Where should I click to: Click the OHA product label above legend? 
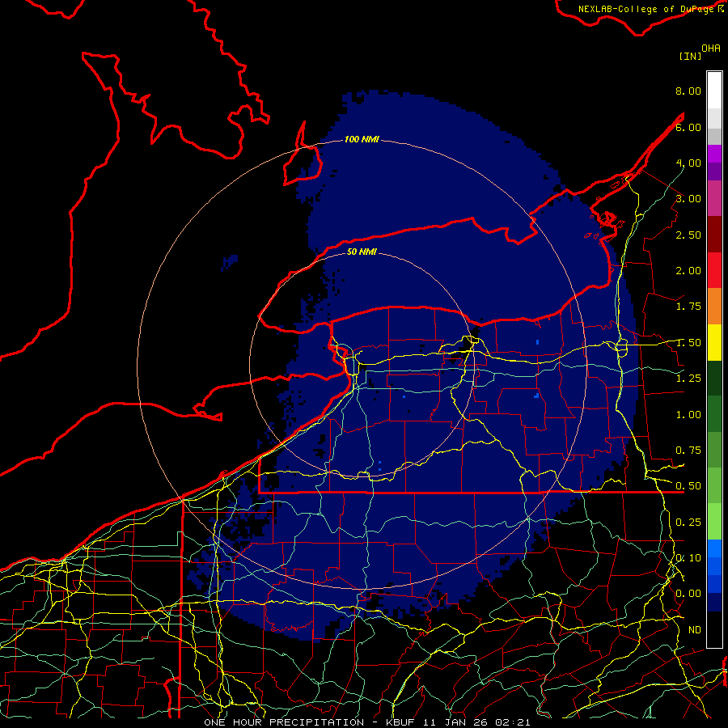[711, 49]
